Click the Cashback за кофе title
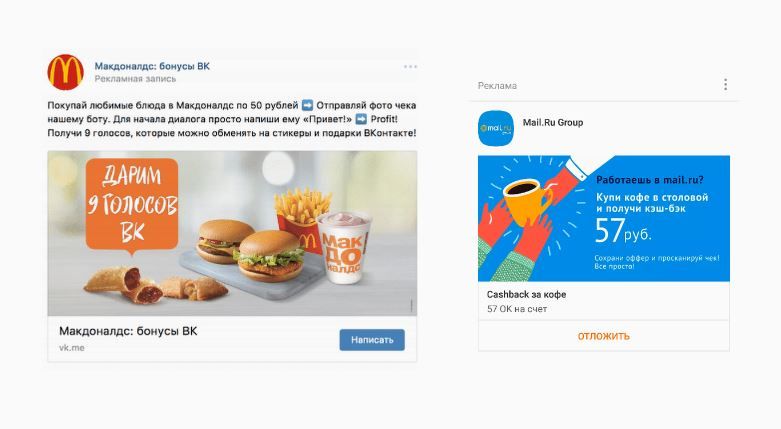This screenshot has width=781, height=429. tap(526, 294)
